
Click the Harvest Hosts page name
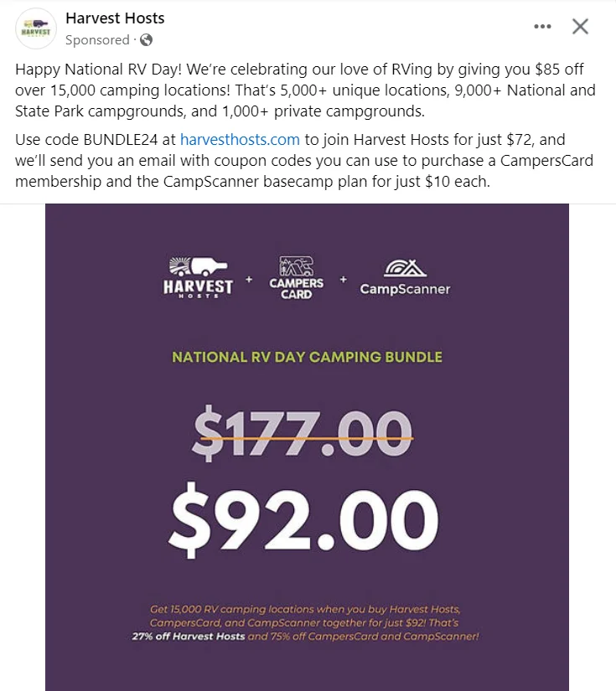pyautogui.click(x=115, y=18)
